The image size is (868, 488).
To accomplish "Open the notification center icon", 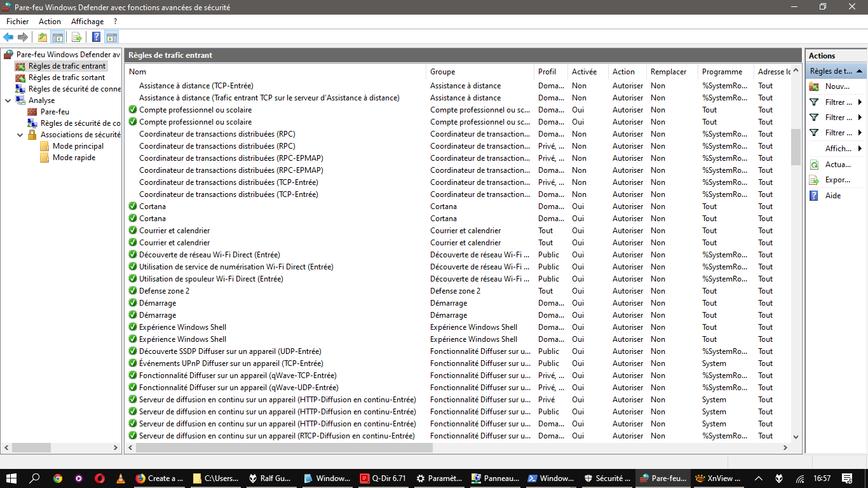I will pos(846,478).
